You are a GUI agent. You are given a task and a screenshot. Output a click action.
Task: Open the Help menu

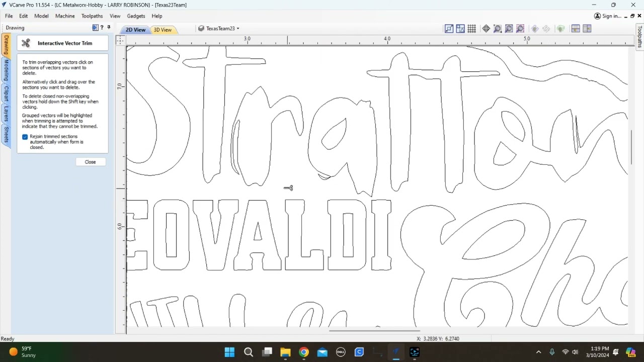tap(157, 16)
